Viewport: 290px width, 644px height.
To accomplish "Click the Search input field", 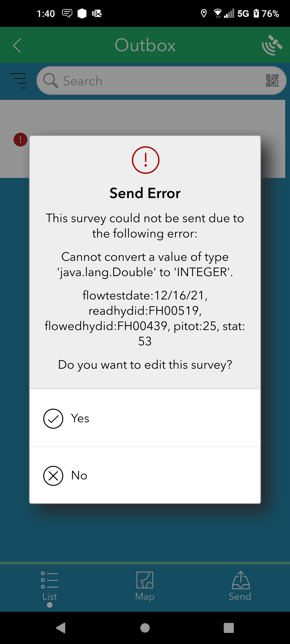I will 161,80.
